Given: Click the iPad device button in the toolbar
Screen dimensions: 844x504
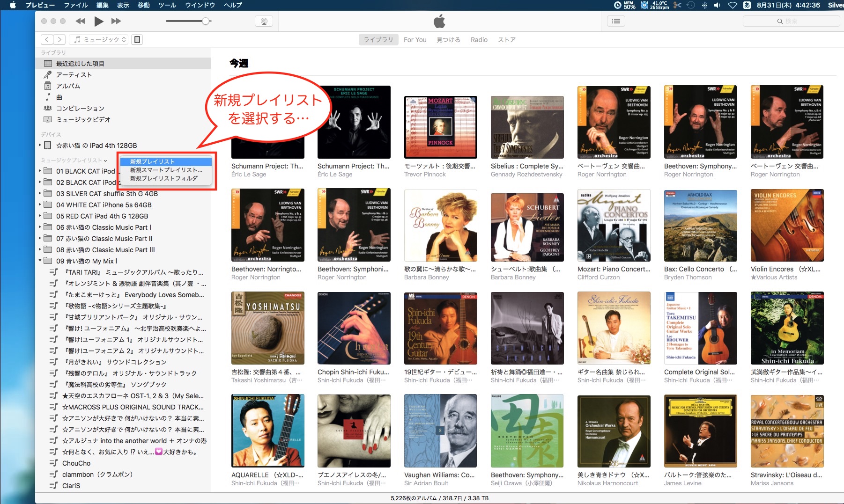Looking at the screenshot, I should pos(137,40).
